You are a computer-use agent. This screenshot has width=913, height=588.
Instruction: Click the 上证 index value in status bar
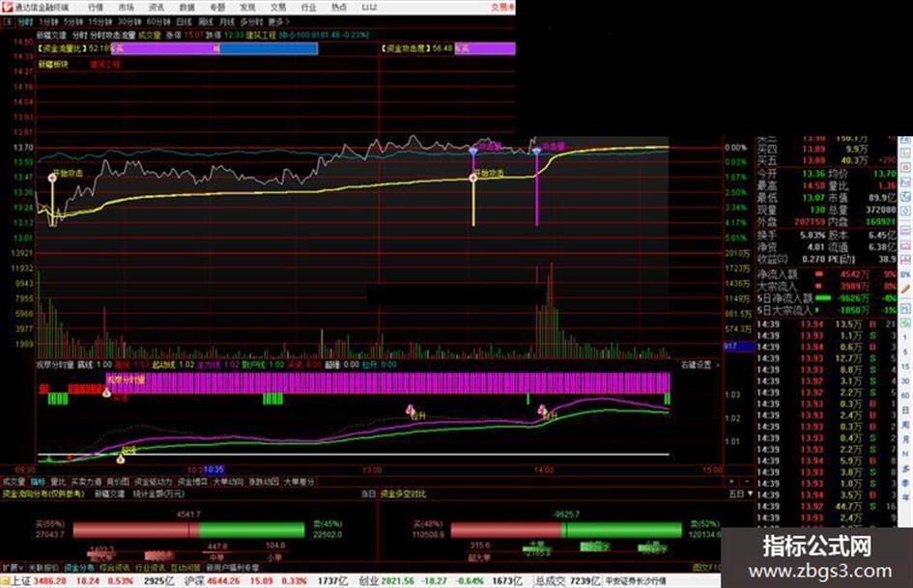(x=49, y=581)
